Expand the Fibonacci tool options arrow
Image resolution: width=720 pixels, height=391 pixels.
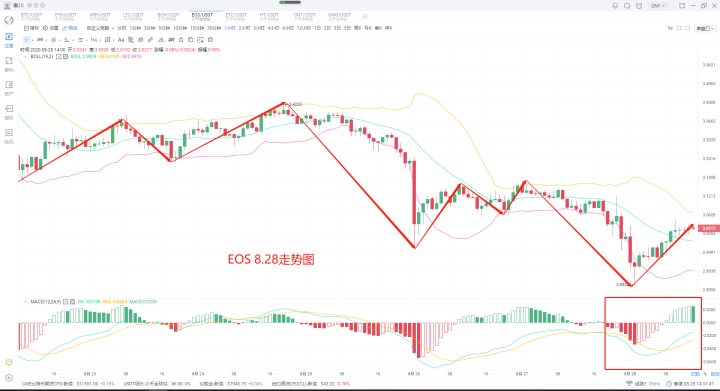coord(86,40)
